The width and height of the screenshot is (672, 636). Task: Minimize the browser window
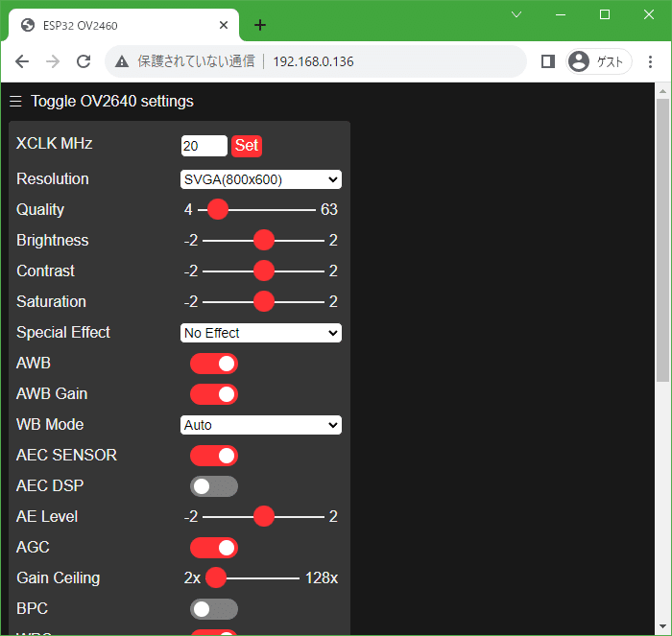(x=561, y=14)
